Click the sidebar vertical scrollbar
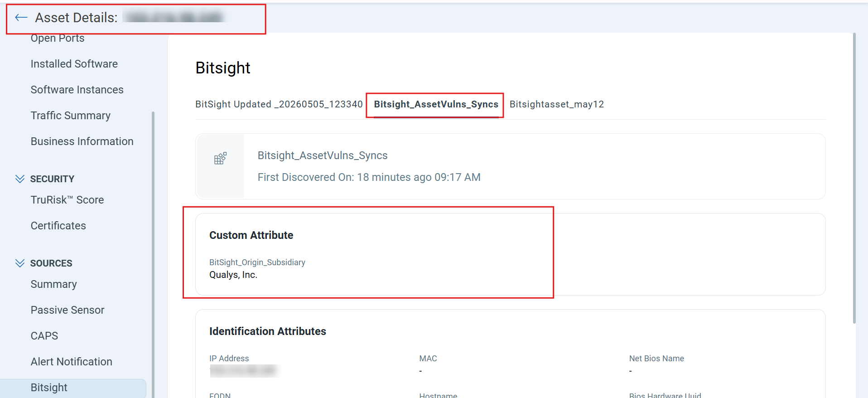This screenshot has height=398, width=868. point(153,254)
